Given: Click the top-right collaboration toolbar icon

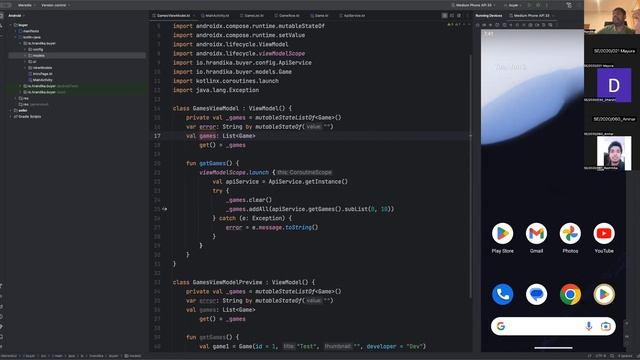Looking at the screenshot, I should coord(570,5).
